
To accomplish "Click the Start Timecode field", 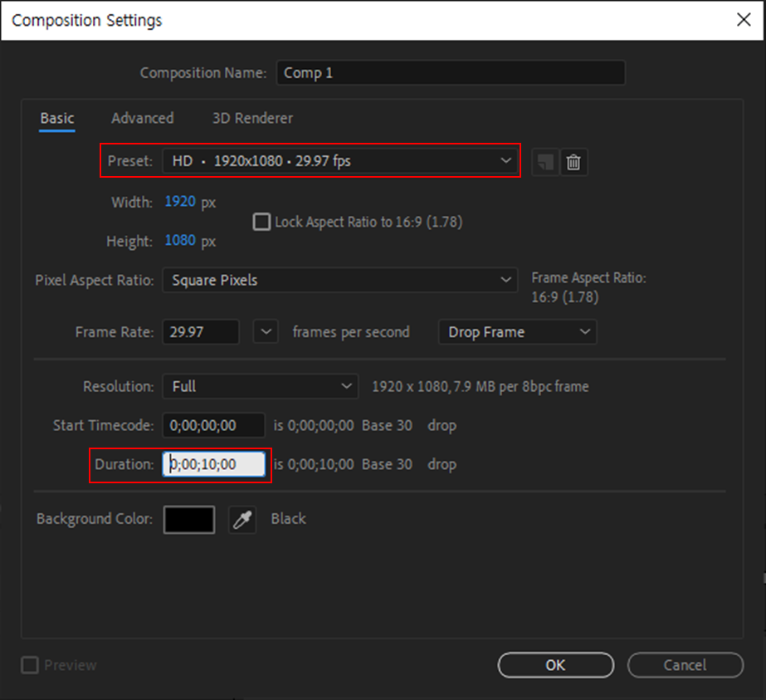I will coord(213,425).
